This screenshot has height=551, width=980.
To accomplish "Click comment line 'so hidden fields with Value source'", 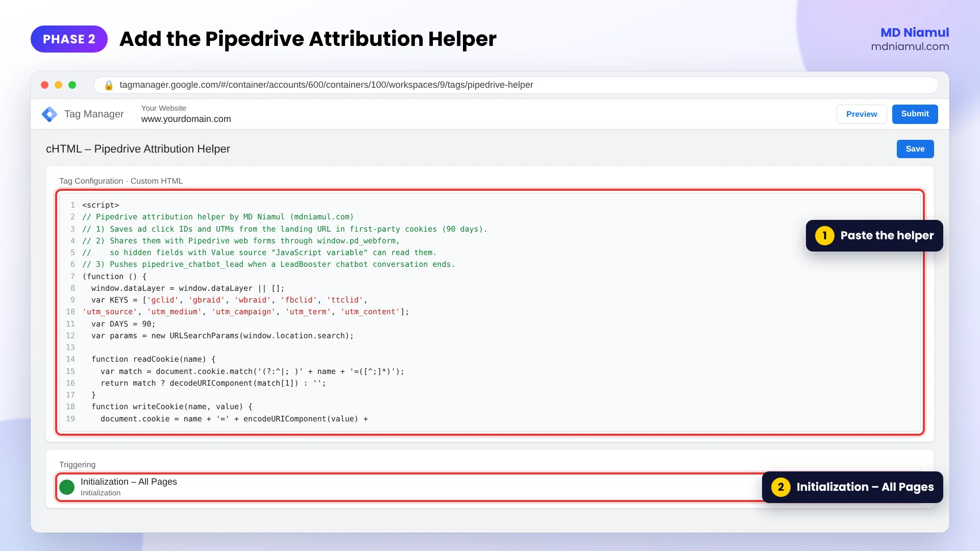I will click(x=259, y=253).
